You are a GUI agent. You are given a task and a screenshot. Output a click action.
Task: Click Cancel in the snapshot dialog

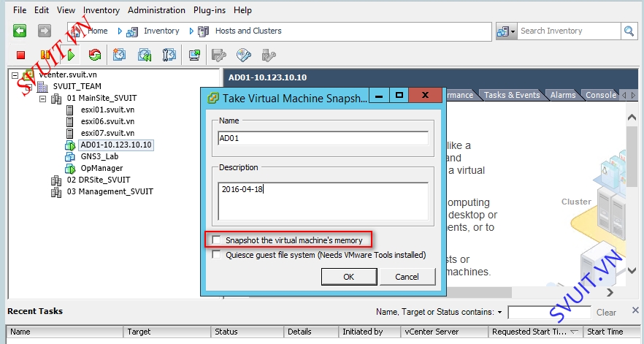coord(407,277)
